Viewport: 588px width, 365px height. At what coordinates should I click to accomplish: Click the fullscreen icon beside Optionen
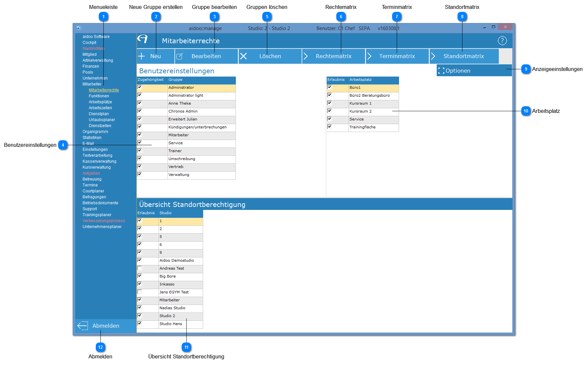coord(441,71)
